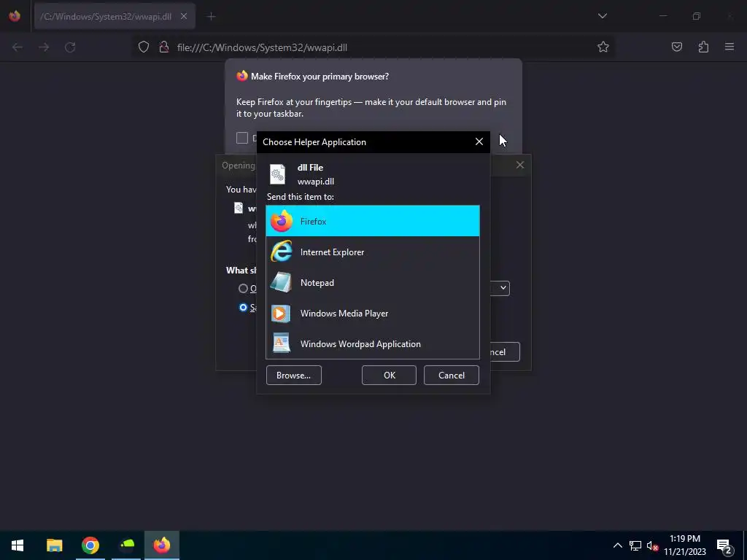Click the Firefox icon in the helper list
The width and height of the screenshot is (747, 560).
tap(281, 221)
